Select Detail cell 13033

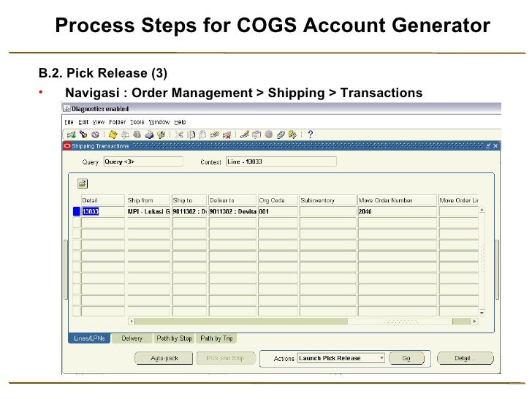click(103, 211)
